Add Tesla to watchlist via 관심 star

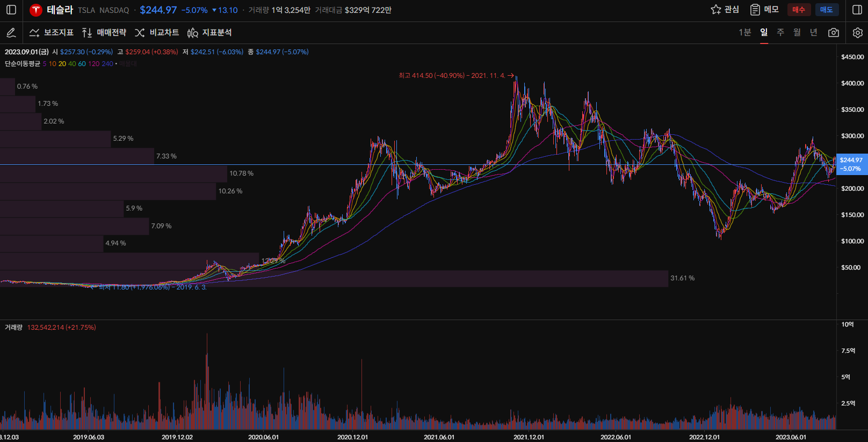click(x=725, y=10)
